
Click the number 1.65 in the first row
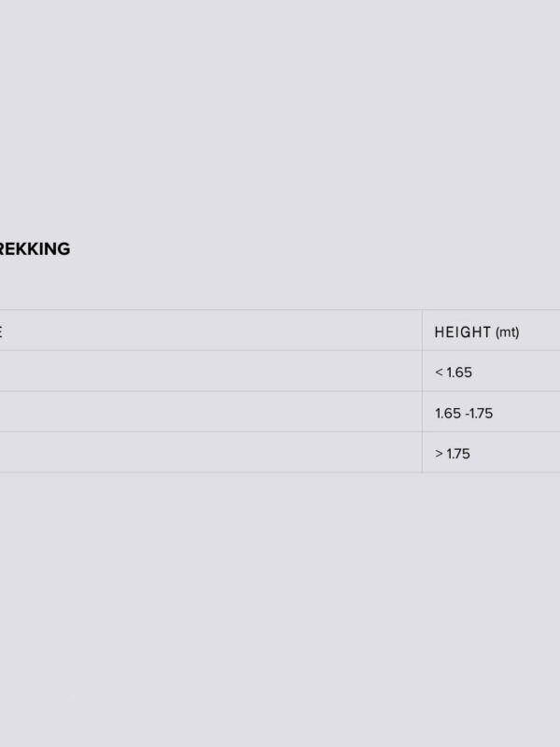click(459, 372)
